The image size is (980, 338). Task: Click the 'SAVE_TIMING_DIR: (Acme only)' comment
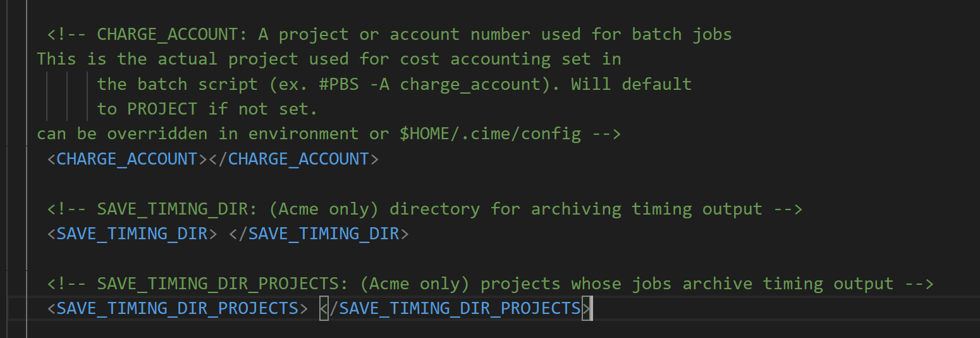(x=425, y=209)
